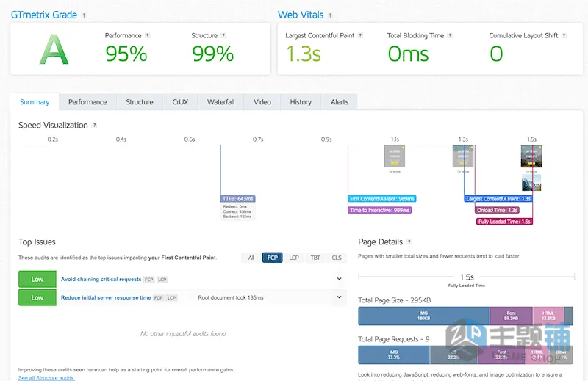Open the History tab
Screen dimensions: 588x381
coord(301,102)
